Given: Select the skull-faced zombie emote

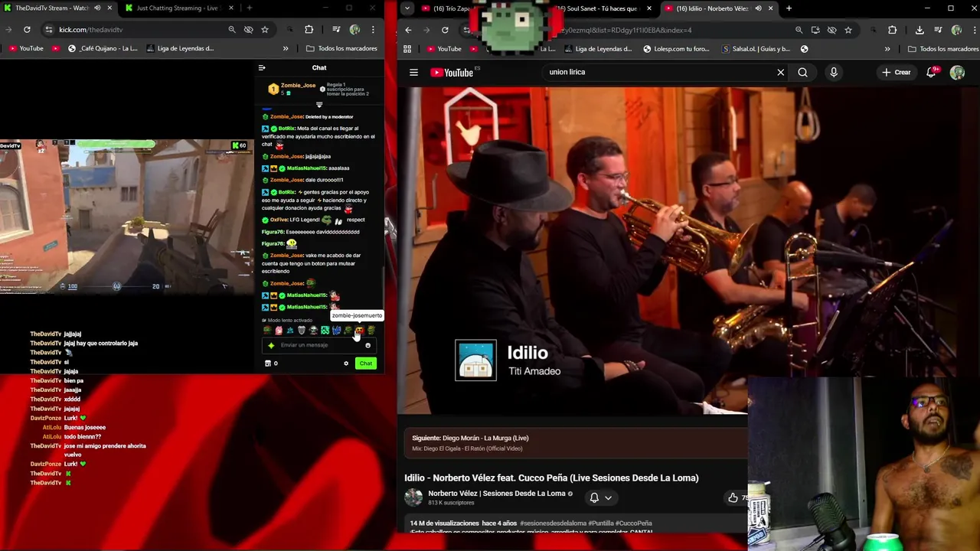Looking at the screenshot, I should [313, 331].
